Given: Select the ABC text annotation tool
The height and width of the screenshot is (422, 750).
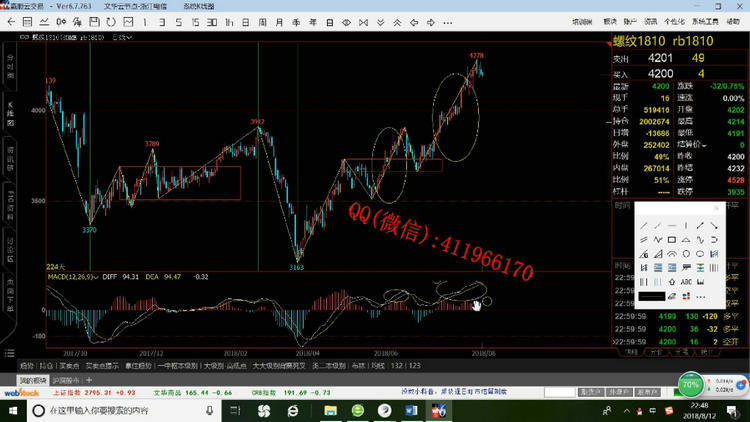Looking at the screenshot, I should click(686, 282).
